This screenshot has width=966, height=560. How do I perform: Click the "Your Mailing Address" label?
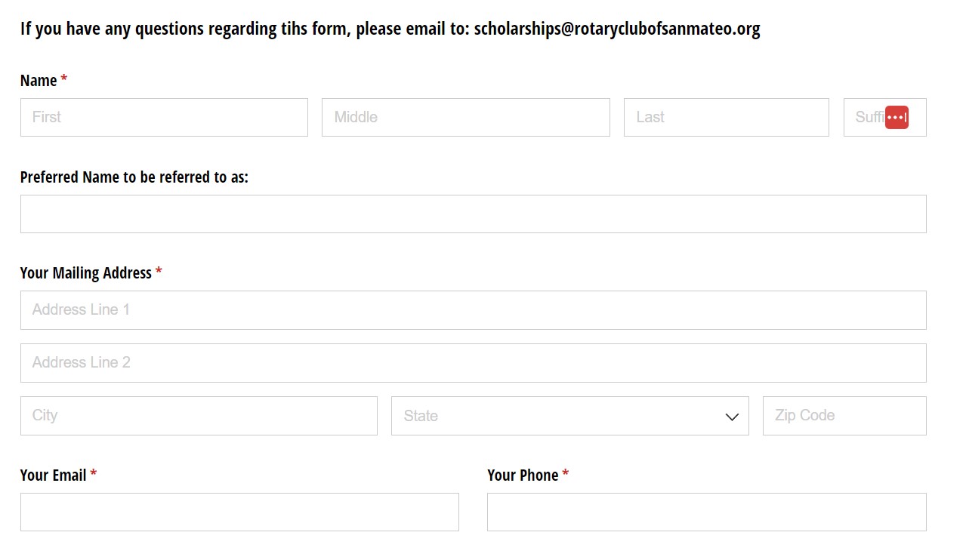click(86, 273)
